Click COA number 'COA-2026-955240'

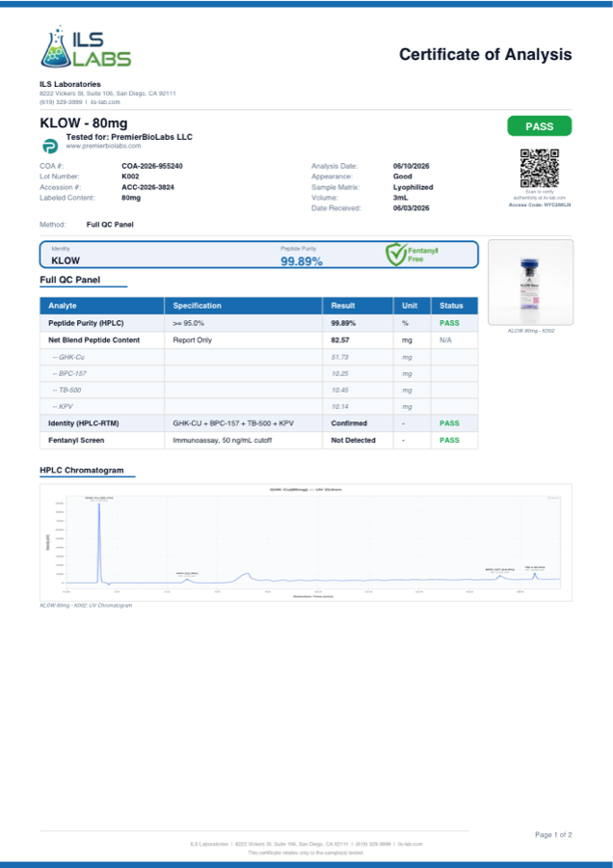152,166
